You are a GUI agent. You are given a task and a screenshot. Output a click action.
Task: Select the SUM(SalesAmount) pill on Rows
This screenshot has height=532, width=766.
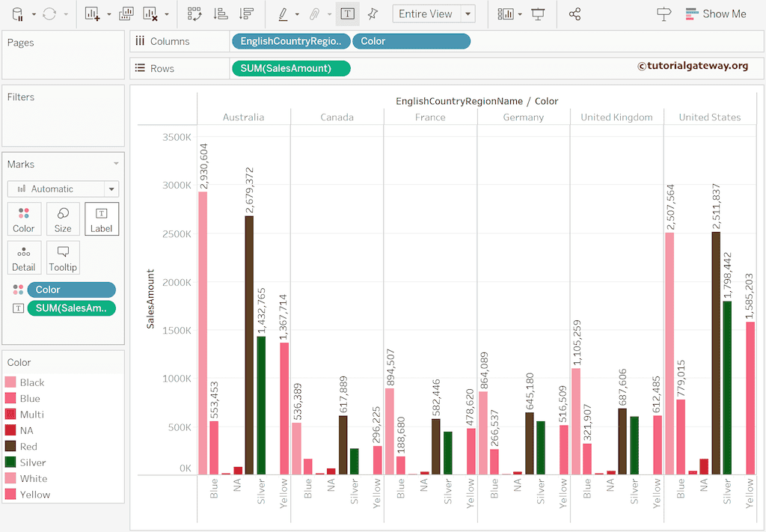click(x=290, y=68)
